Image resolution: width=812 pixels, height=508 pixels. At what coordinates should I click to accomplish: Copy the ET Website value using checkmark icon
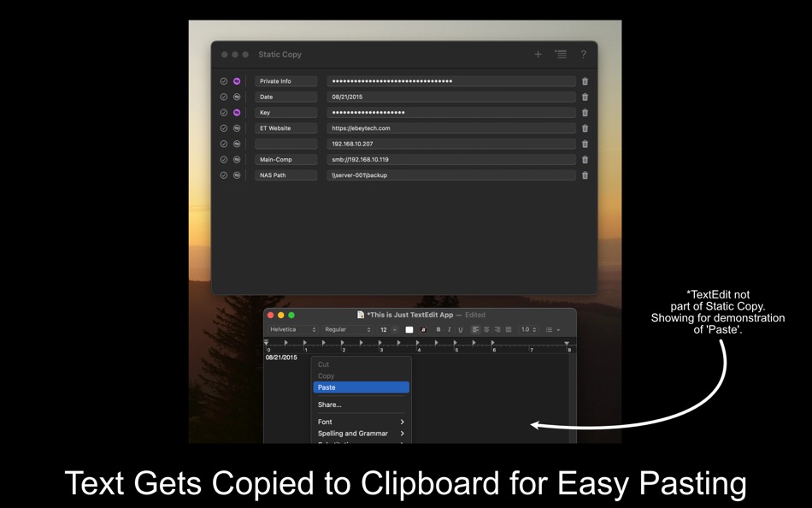click(x=224, y=128)
